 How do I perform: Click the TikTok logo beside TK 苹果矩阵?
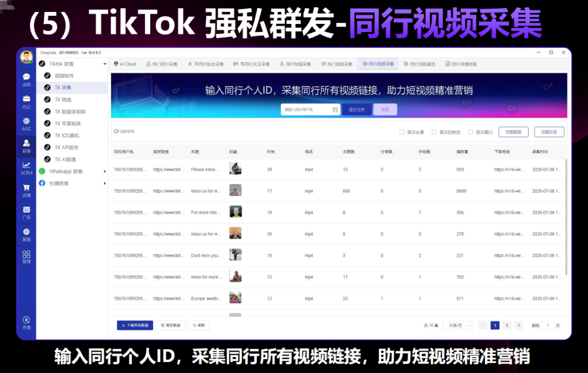(x=47, y=124)
